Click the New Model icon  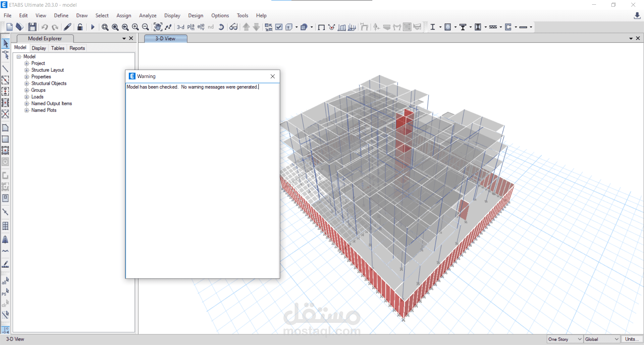(x=9, y=27)
